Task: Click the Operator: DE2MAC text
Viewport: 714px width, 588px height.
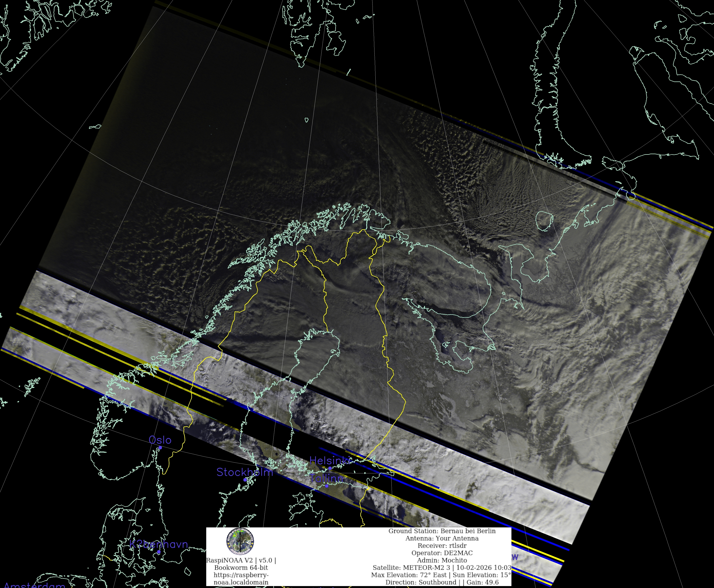Action: coord(442,553)
